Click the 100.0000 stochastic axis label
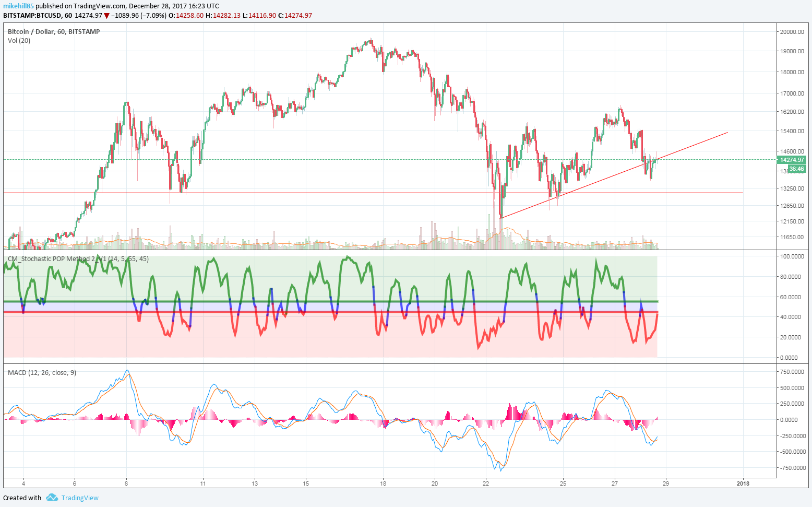This screenshot has height=507, width=812. pos(792,256)
